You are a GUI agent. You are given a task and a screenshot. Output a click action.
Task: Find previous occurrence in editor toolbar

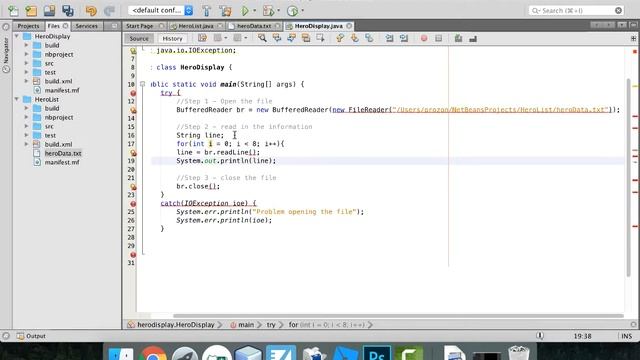click(277, 38)
